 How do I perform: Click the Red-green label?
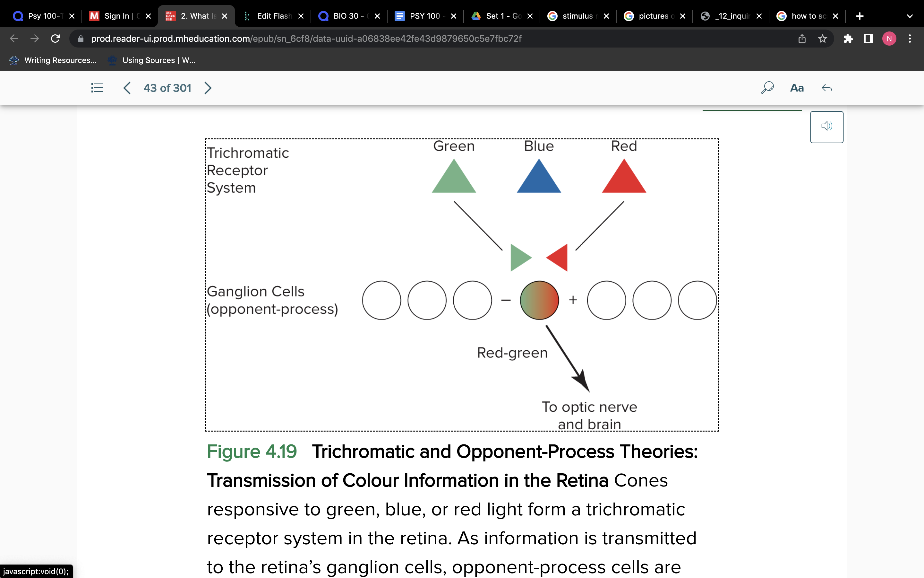(x=512, y=353)
